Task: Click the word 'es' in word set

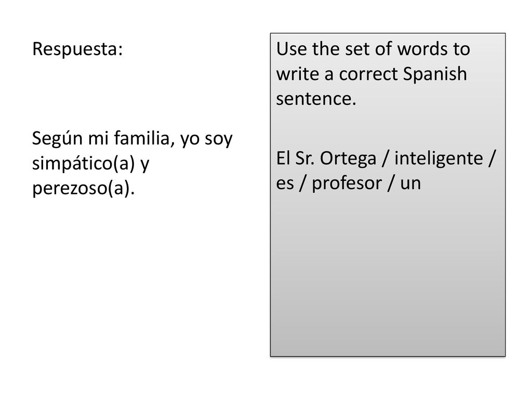Action: [285, 184]
